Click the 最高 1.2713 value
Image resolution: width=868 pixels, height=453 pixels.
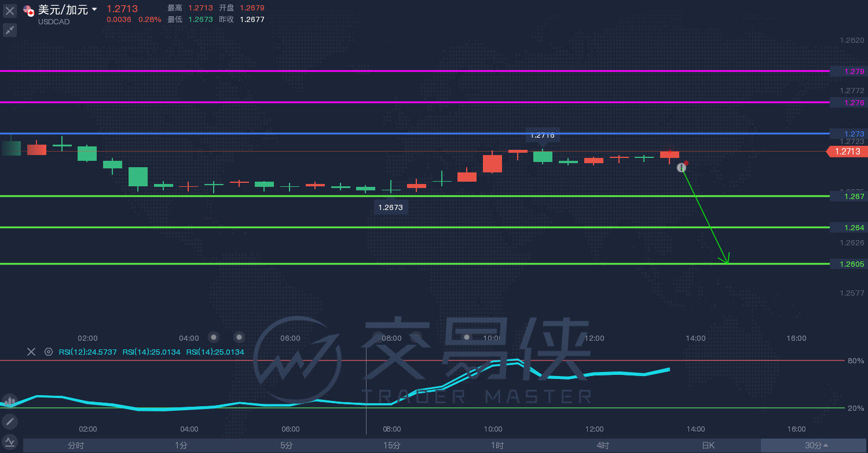pos(200,8)
